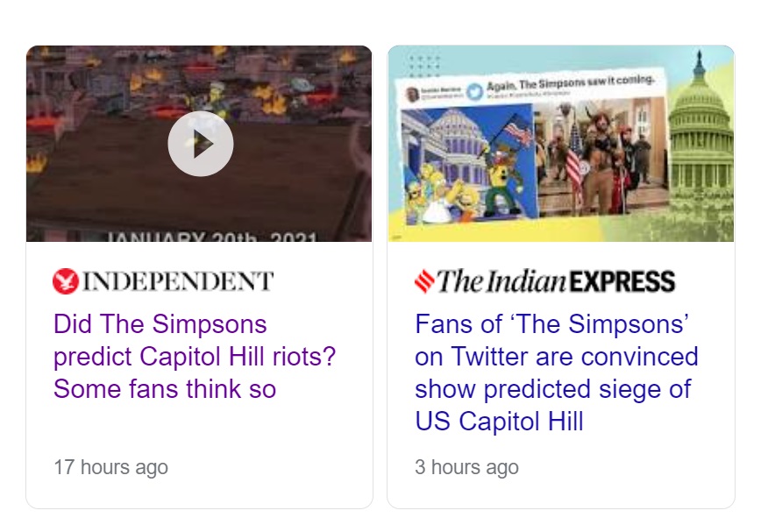Click the Twitter bird icon in thumbnail
This screenshot has width=775, height=532.
[474, 91]
